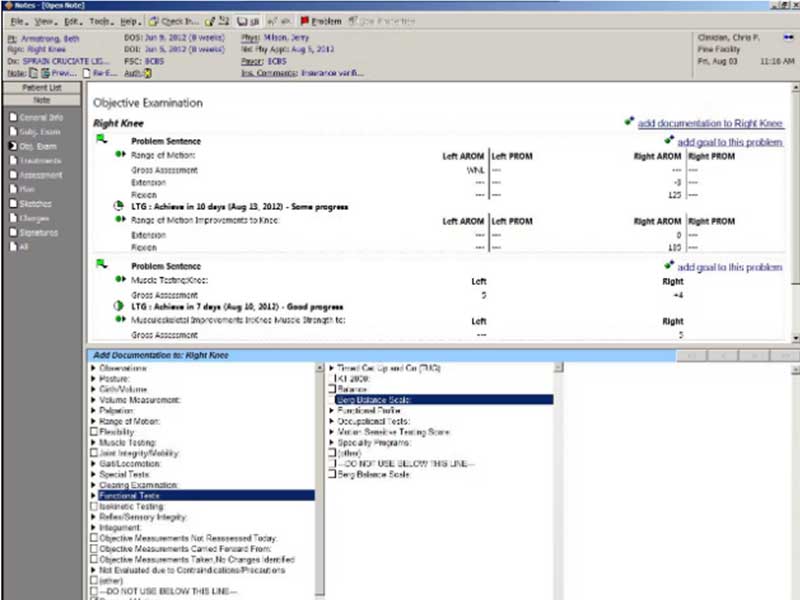Click green bullet icon beside Muscle Testing Knee
This screenshot has height=600, width=800.
(x=120, y=279)
